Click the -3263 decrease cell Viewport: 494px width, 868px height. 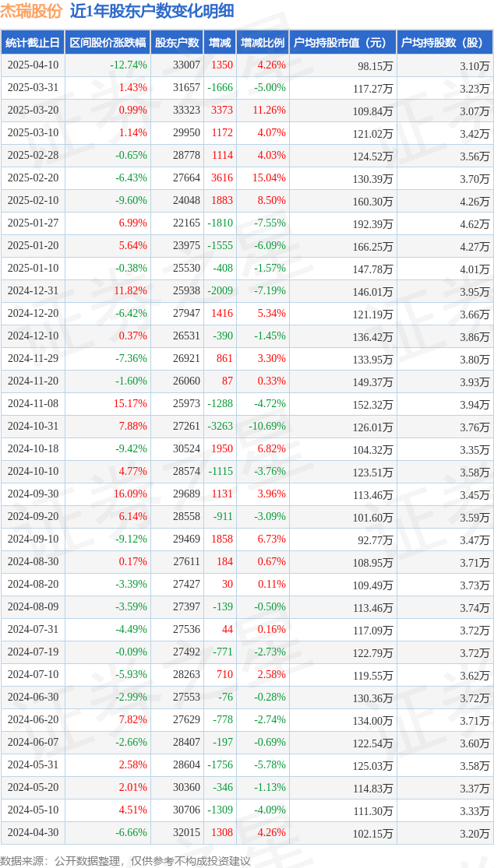point(219,427)
